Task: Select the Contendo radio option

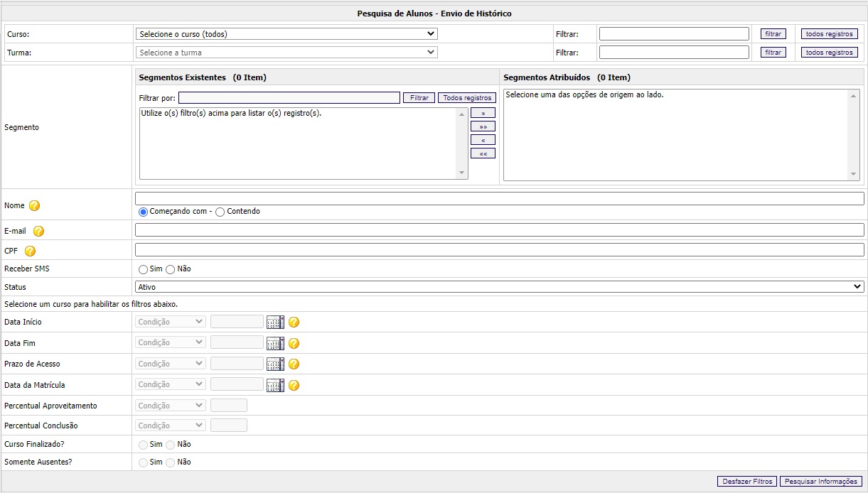Action: point(220,212)
